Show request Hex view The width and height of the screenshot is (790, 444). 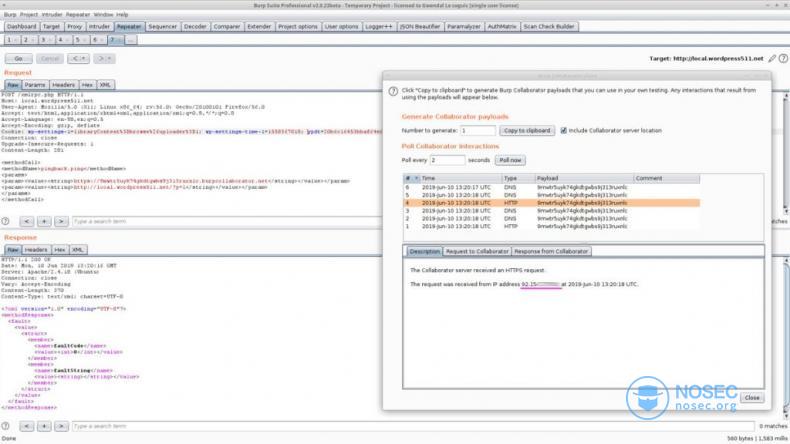pos(87,85)
